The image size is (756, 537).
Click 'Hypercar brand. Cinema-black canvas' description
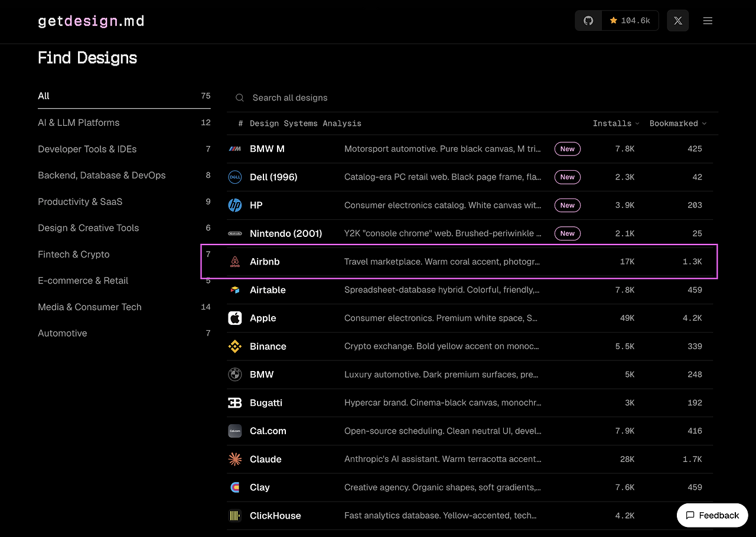(x=443, y=403)
